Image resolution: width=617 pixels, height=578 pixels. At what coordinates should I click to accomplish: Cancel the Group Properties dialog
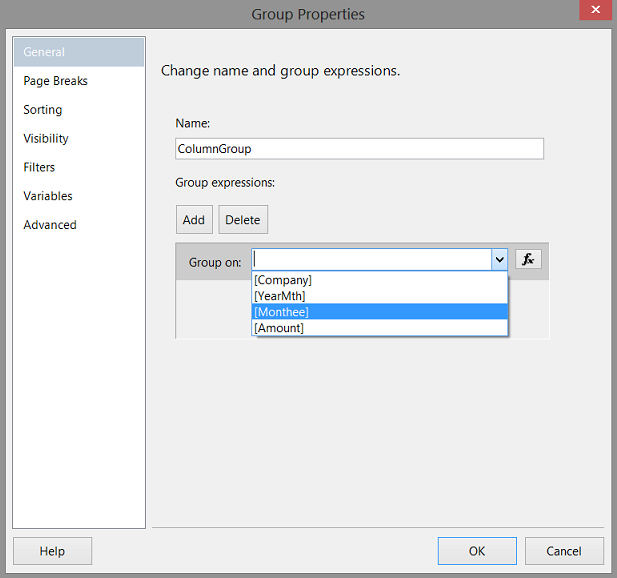pos(564,551)
